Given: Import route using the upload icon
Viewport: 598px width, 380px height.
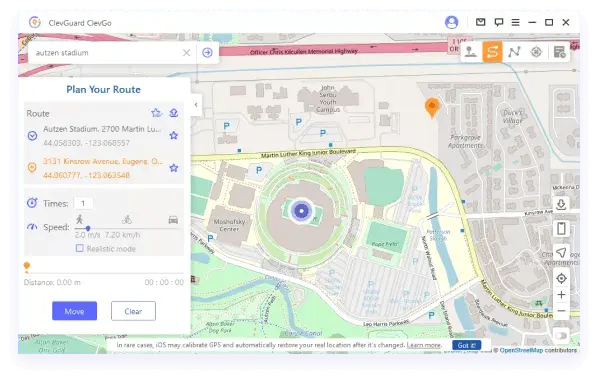Looking at the screenshot, I should pyautogui.click(x=174, y=113).
